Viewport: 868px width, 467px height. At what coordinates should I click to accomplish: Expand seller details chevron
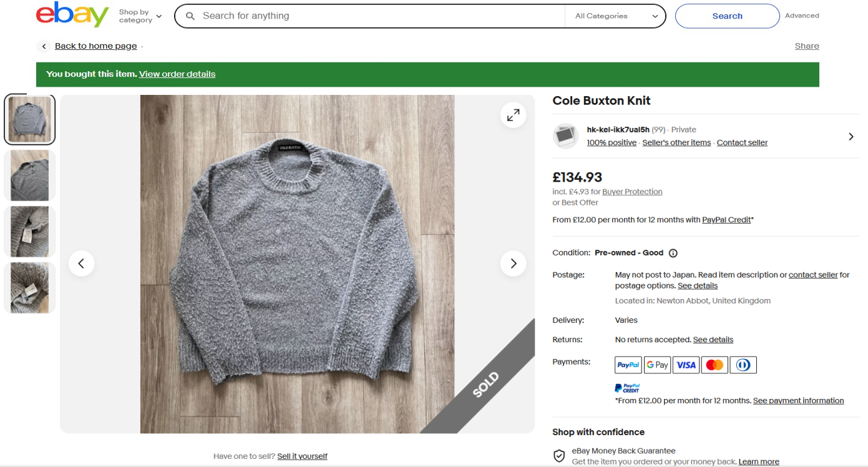(x=851, y=136)
